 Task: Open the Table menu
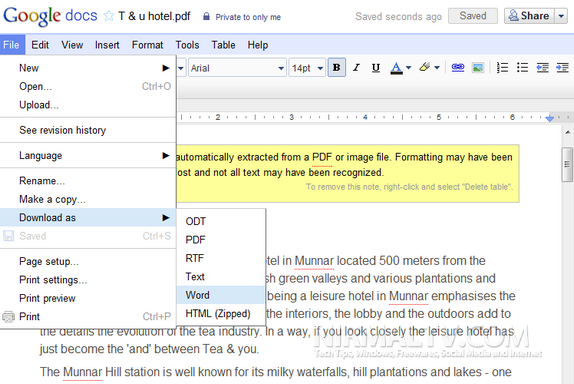point(223,45)
